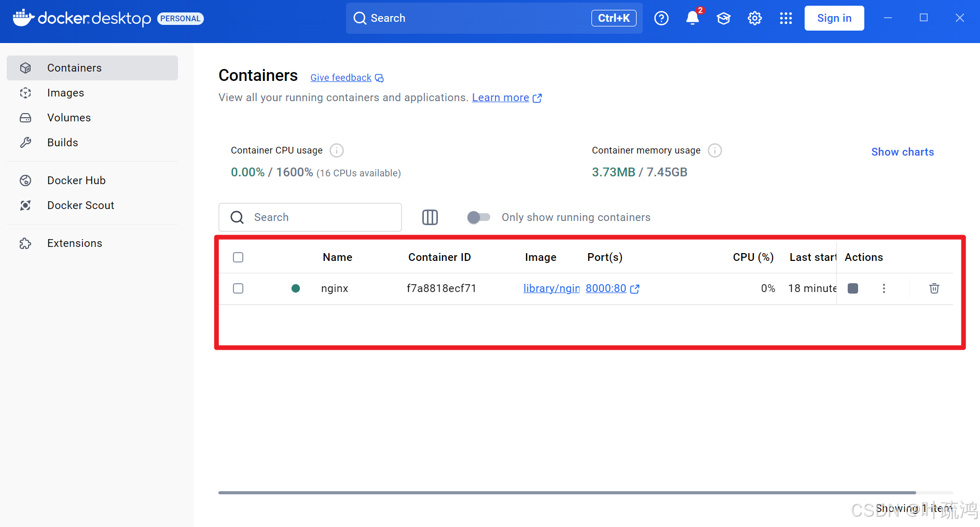The width and height of the screenshot is (980, 527).
Task: Open the Containers section in sidebar
Action: pyautogui.click(x=74, y=67)
